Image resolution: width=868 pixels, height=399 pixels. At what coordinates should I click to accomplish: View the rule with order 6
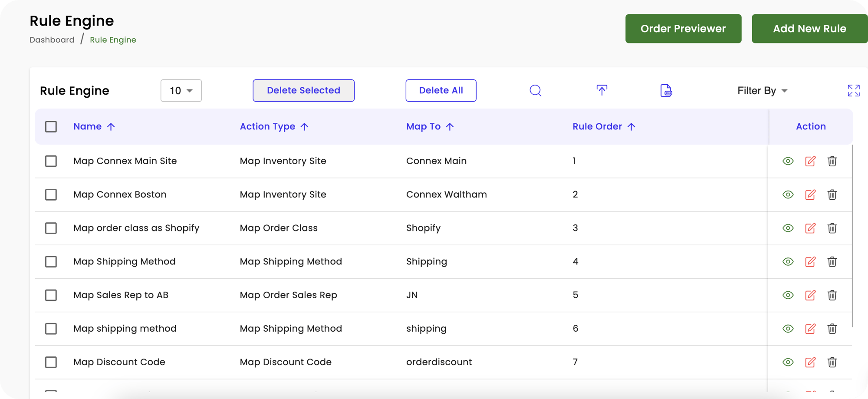tap(788, 329)
